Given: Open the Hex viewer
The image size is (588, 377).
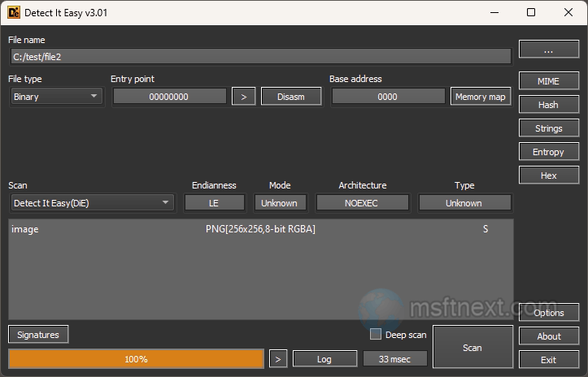Looking at the screenshot, I should pyautogui.click(x=549, y=175).
